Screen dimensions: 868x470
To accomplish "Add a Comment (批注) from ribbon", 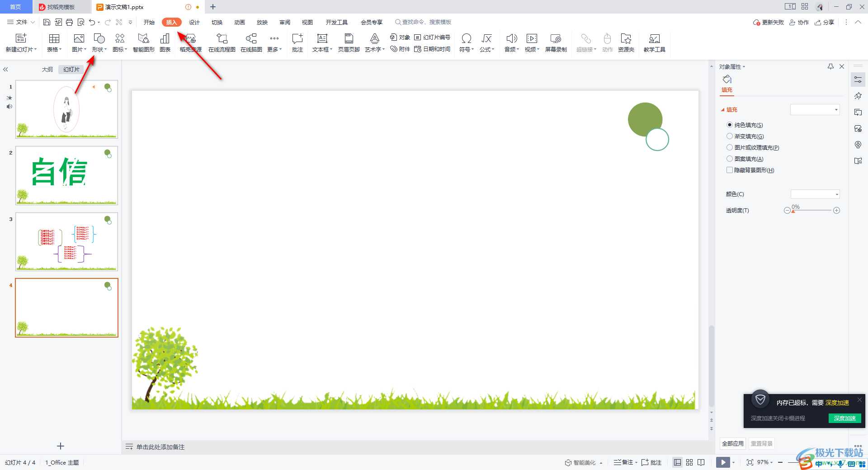I will tap(297, 43).
